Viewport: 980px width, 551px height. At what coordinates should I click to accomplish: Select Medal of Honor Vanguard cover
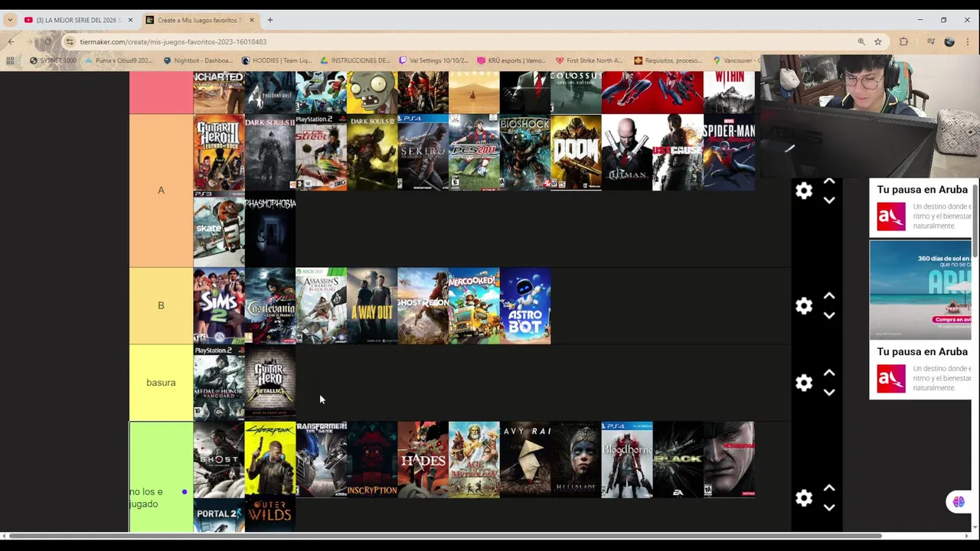tap(219, 383)
